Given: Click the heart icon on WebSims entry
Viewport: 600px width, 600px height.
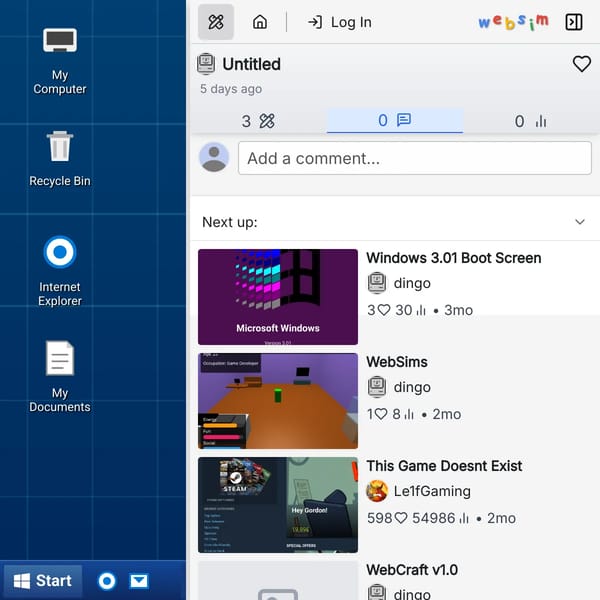Looking at the screenshot, I should coord(381,414).
